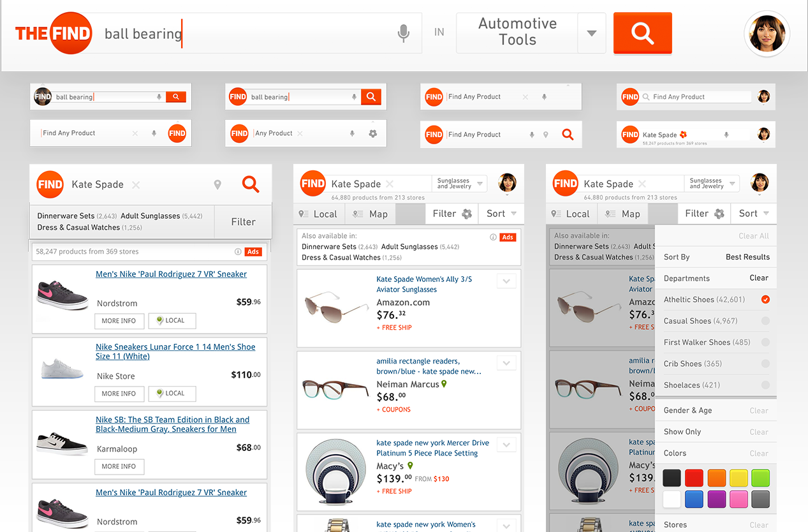Click the gear icon in the small 'Any Product' bar

click(373, 133)
